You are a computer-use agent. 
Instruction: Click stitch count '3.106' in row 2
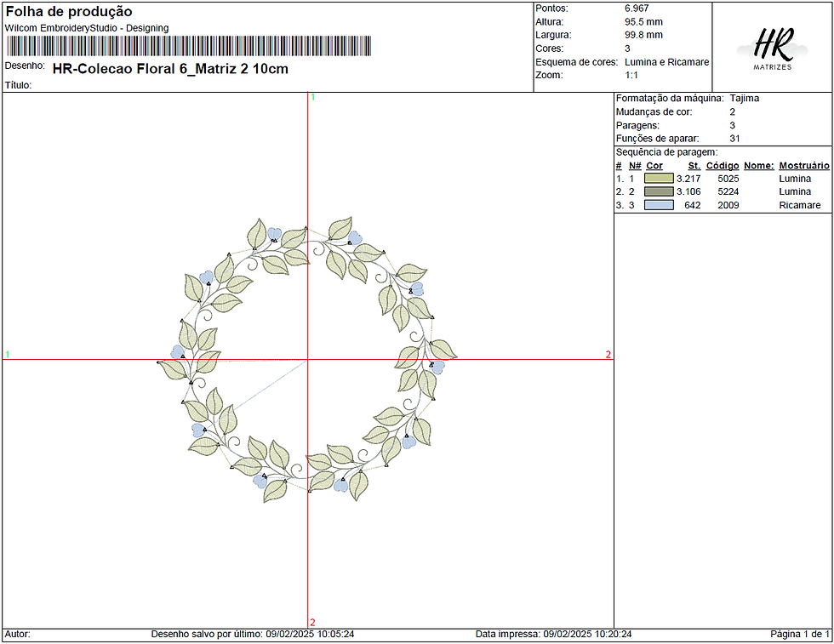[688, 191]
